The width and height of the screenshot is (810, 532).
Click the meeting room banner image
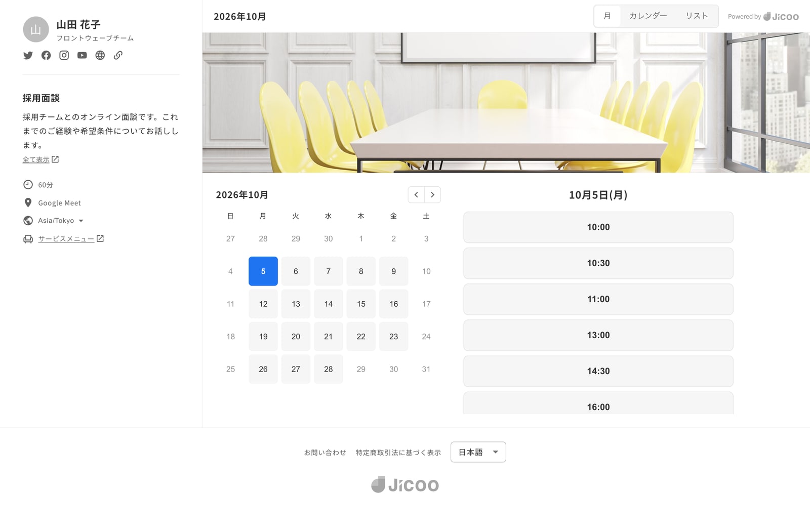[x=506, y=103]
